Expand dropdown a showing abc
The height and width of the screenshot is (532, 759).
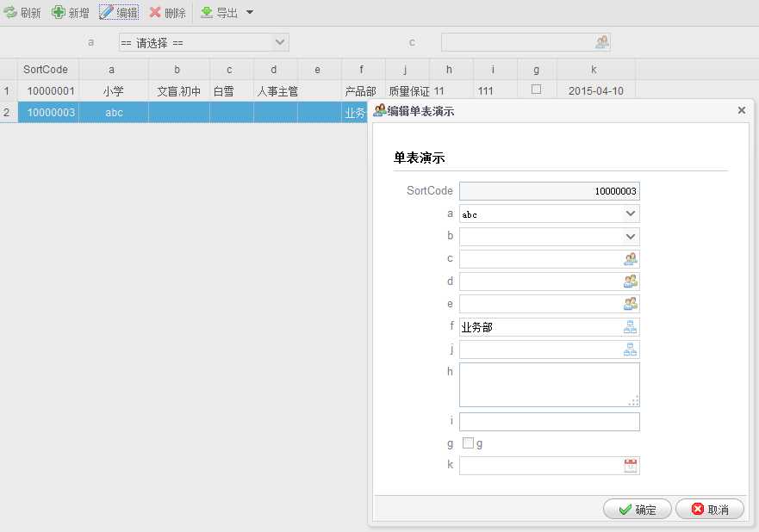(x=631, y=213)
